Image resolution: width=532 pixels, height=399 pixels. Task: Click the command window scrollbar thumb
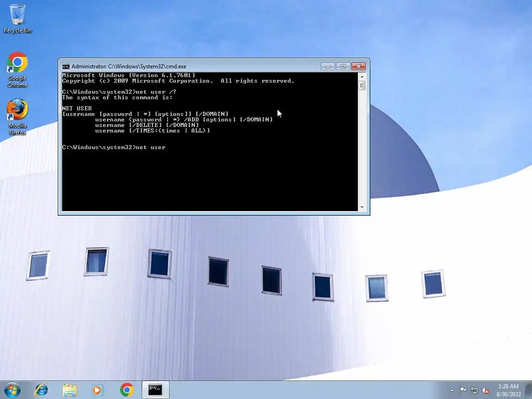click(362, 86)
